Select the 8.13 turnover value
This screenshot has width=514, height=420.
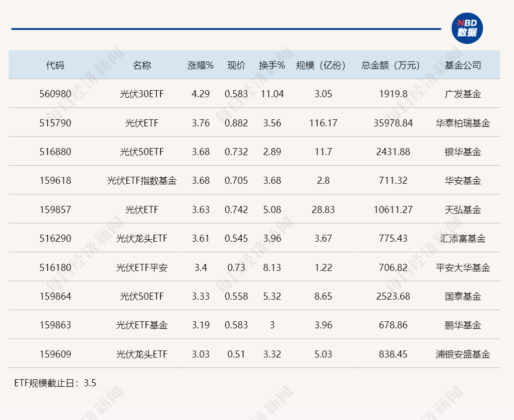pyautogui.click(x=272, y=267)
